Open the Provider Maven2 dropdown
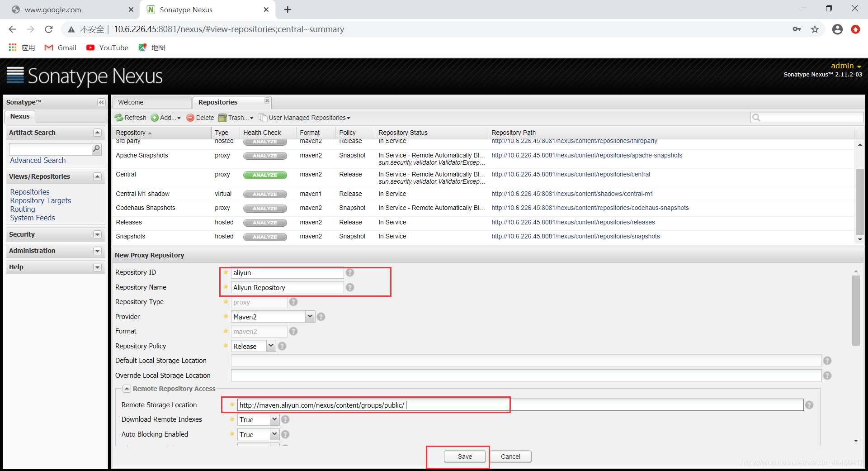Image resolution: width=868 pixels, height=471 pixels. pos(310,317)
